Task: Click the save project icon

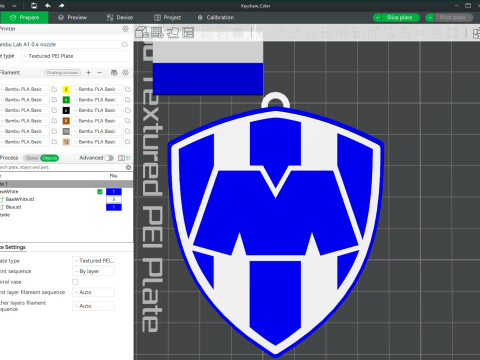Action: (x=34, y=5)
